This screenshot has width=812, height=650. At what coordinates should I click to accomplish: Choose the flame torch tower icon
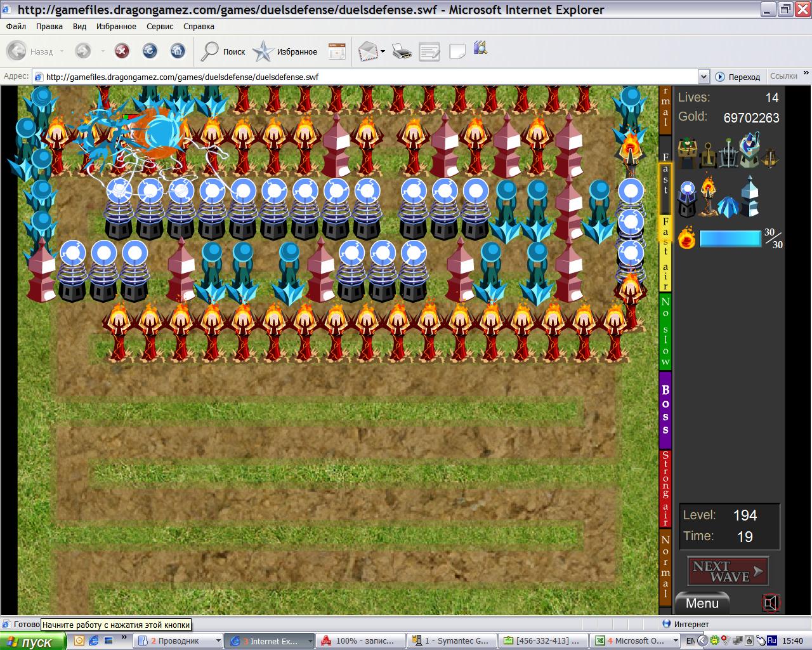[708, 195]
